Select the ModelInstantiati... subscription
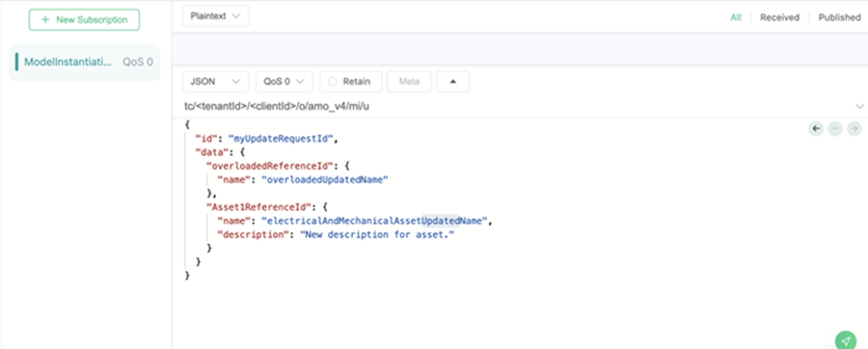The image size is (868, 349). [x=85, y=62]
